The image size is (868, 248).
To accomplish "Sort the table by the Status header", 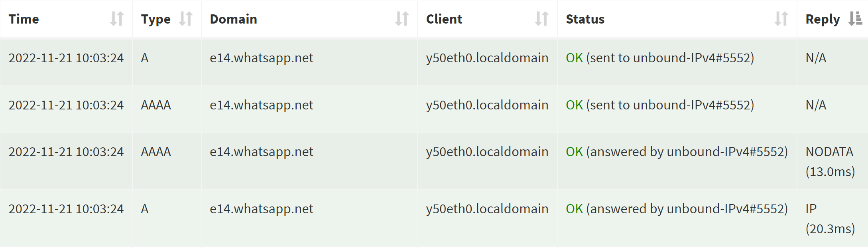I will click(585, 18).
